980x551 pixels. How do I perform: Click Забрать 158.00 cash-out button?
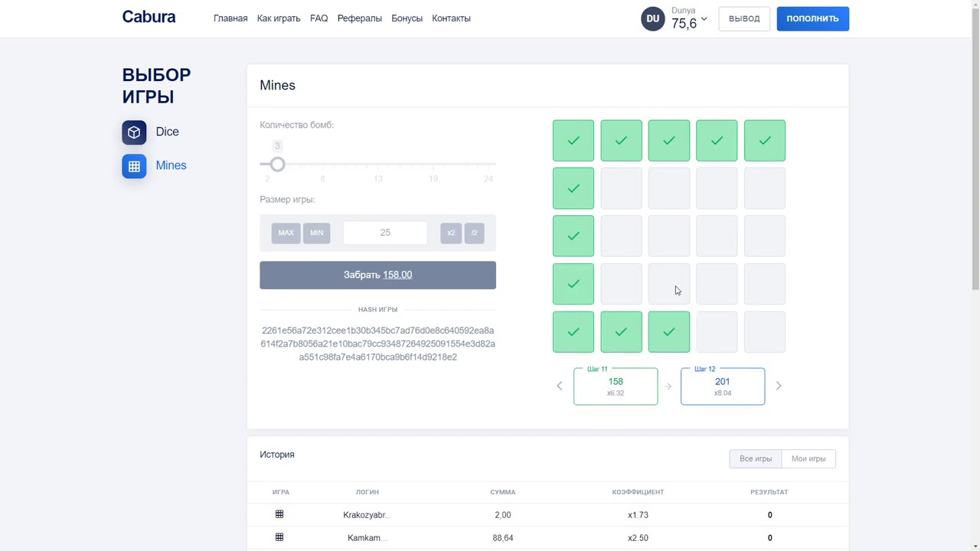click(x=377, y=275)
